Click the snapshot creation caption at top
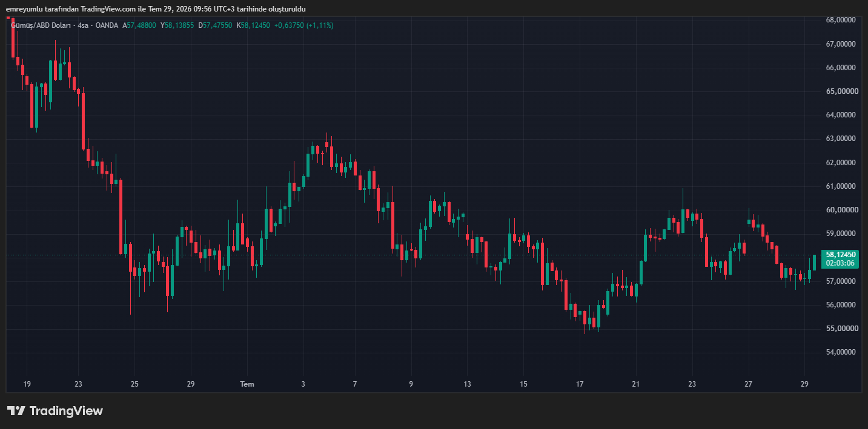The image size is (868, 429). tap(156, 9)
